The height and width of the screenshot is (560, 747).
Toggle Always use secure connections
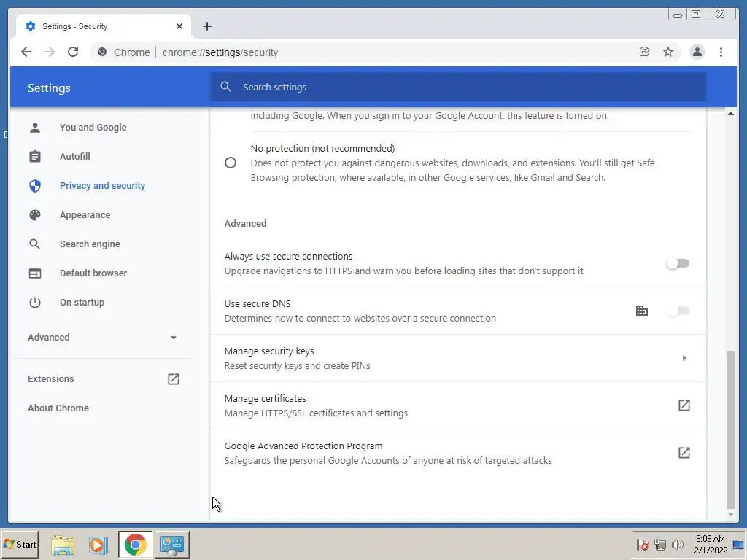[x=678, y=263]
